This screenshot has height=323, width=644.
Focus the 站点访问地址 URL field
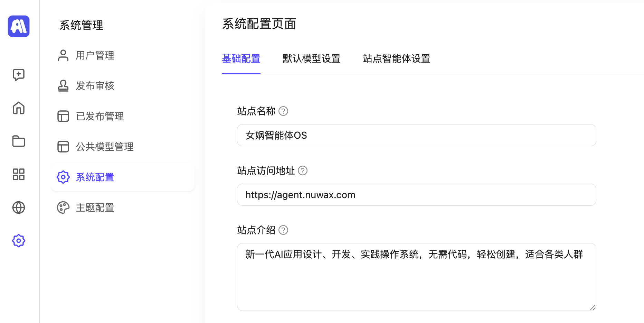pos(416,195)
